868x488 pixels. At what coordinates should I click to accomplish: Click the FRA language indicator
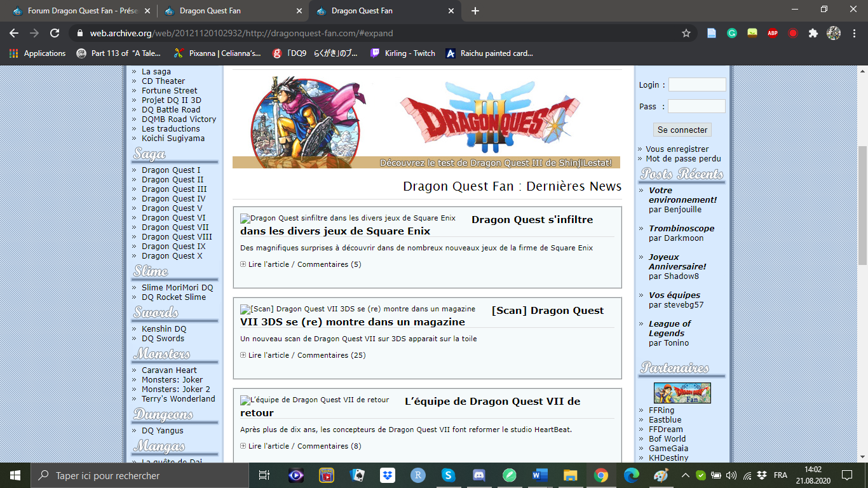tap(780, 475)
